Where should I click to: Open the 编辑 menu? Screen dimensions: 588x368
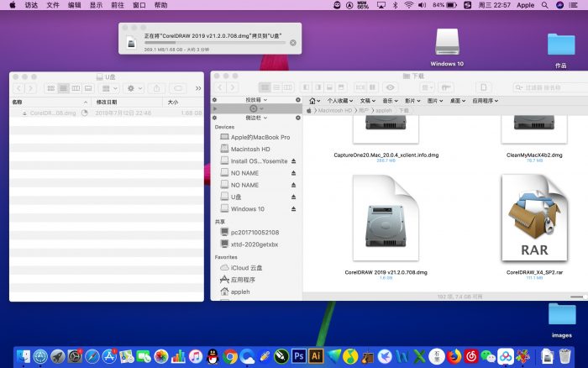(x=75, y=5)
